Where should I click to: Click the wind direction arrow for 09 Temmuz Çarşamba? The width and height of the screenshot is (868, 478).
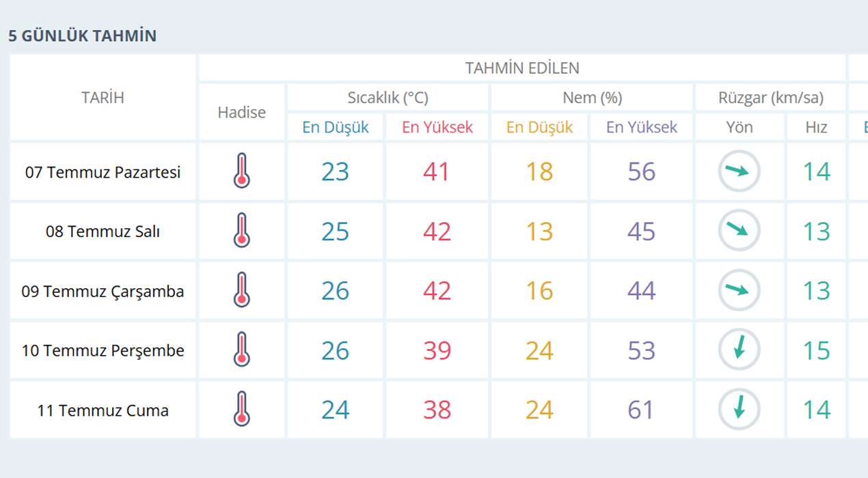point(739,290)
